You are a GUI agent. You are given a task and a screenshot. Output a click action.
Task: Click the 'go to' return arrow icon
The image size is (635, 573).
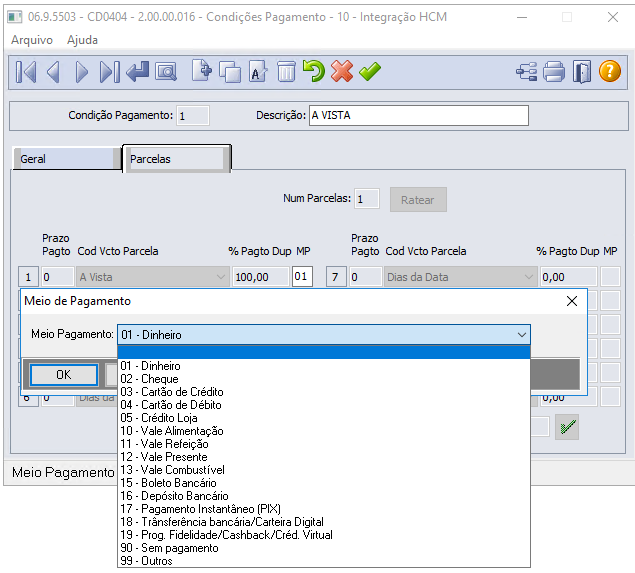pyautogui.click(x=138, y=72)
